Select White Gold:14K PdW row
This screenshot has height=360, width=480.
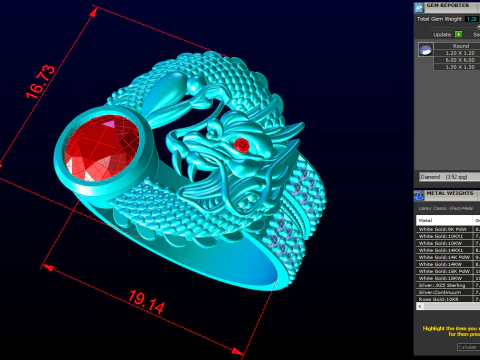(x=448, y=257)
